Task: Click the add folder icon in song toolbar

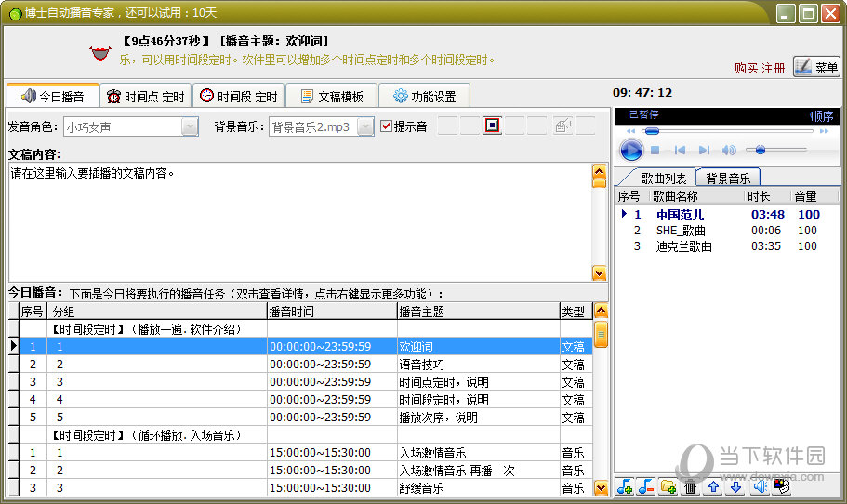Action: click(668, 486)
